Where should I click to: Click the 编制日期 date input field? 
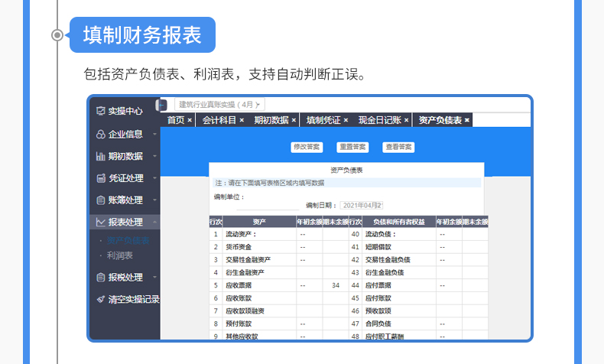(x=361, y=205)
